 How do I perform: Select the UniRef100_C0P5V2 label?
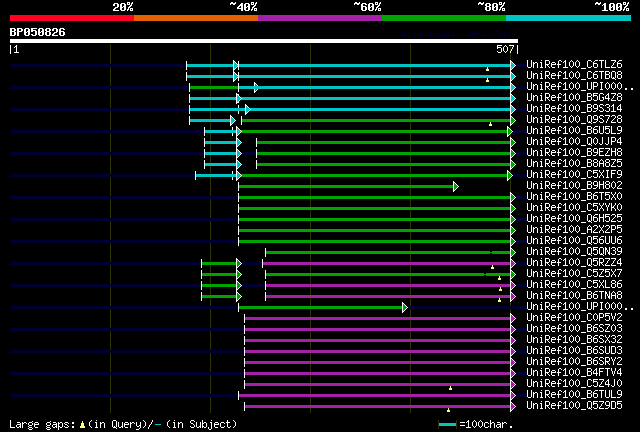click(x=574, y=318)
